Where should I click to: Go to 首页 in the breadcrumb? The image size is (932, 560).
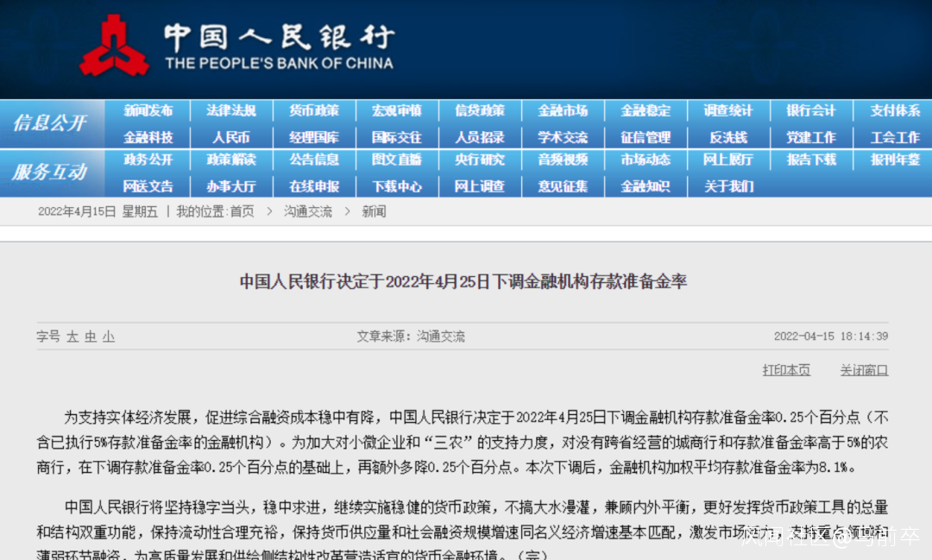coord(242,211)
